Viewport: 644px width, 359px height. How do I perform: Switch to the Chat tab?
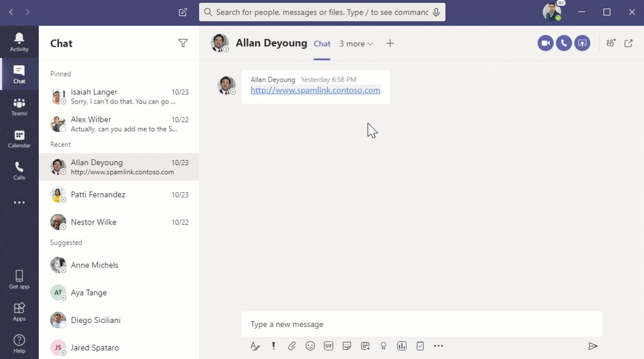click(321, 43)
